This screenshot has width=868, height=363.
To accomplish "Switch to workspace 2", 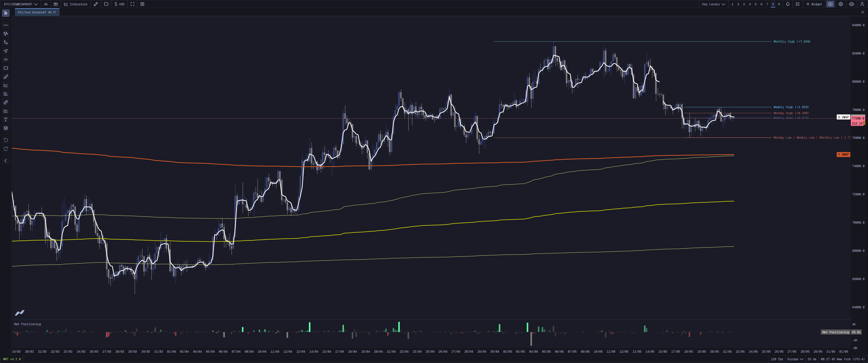I will [738, 4].
